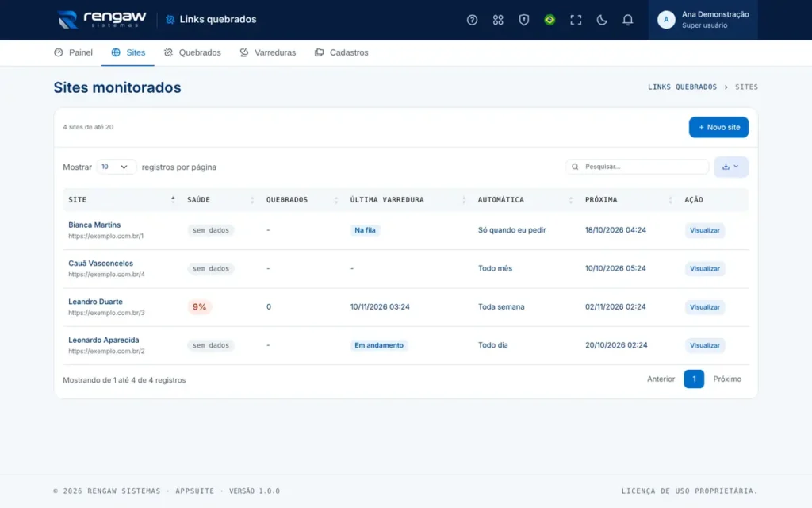Open the notifications bell
Image resolution: width=812 pixels, height=508 pixels.
coord(627,20)
